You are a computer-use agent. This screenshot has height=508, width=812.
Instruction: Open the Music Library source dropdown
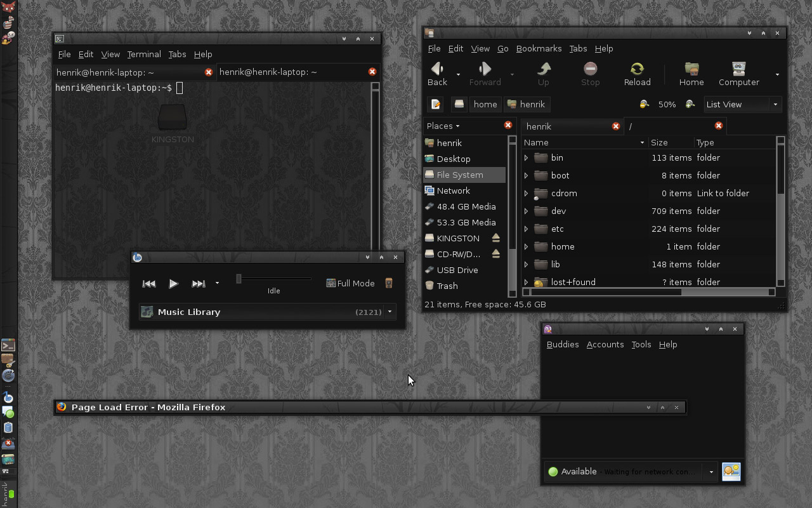(x=390, y=312)
